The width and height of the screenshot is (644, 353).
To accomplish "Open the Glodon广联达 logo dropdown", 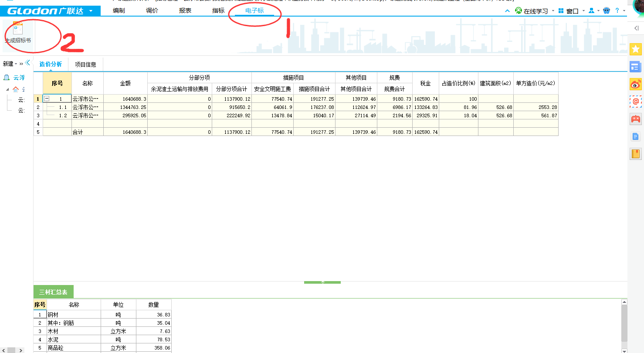I will 90,11.
